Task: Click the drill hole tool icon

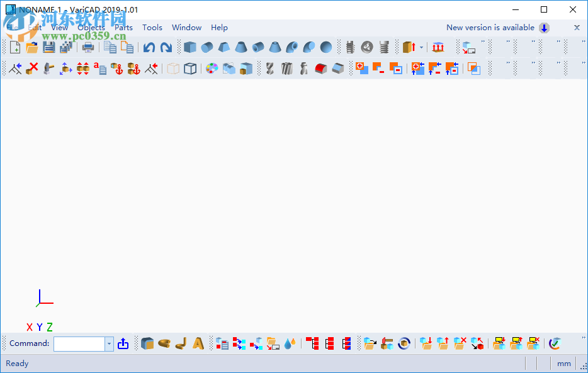Action: tap(269, 69)
